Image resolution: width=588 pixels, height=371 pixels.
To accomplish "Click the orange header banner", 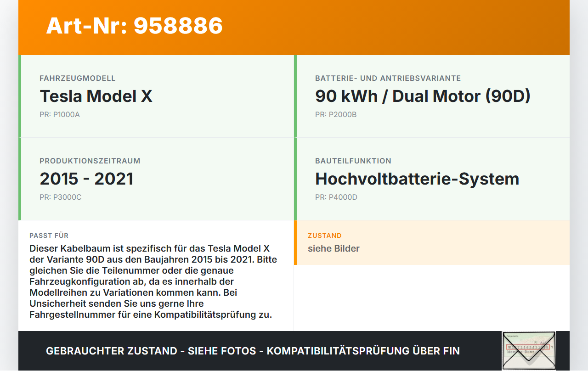I will 294,28.
